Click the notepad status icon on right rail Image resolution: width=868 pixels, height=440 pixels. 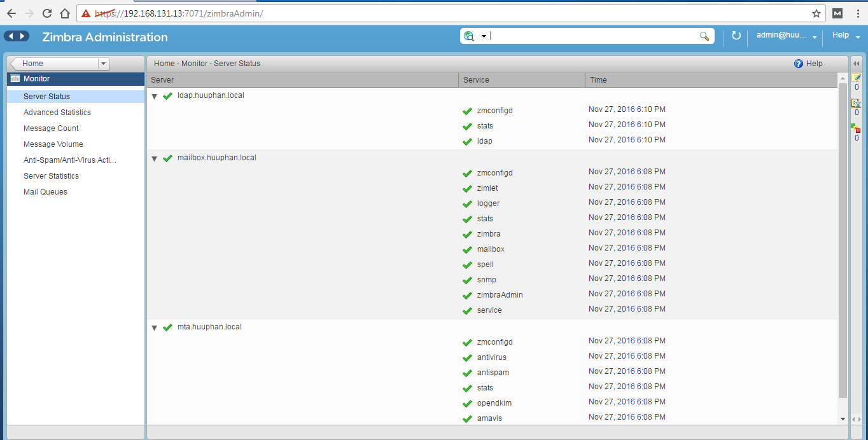(x=856, y=78)
